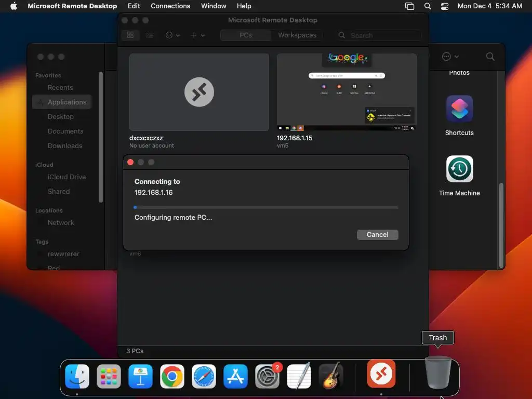Open Safari from the Dock
This screenshot has width=532, height=399.
(x=204, y=376)
